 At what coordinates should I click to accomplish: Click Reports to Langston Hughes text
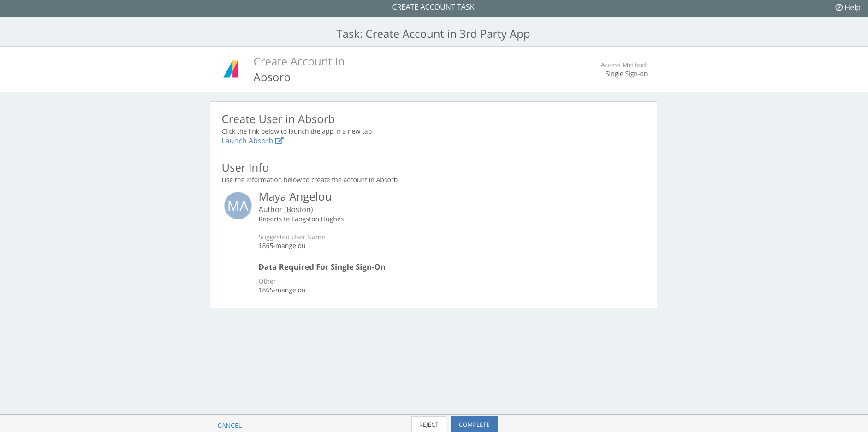[301, 219]
